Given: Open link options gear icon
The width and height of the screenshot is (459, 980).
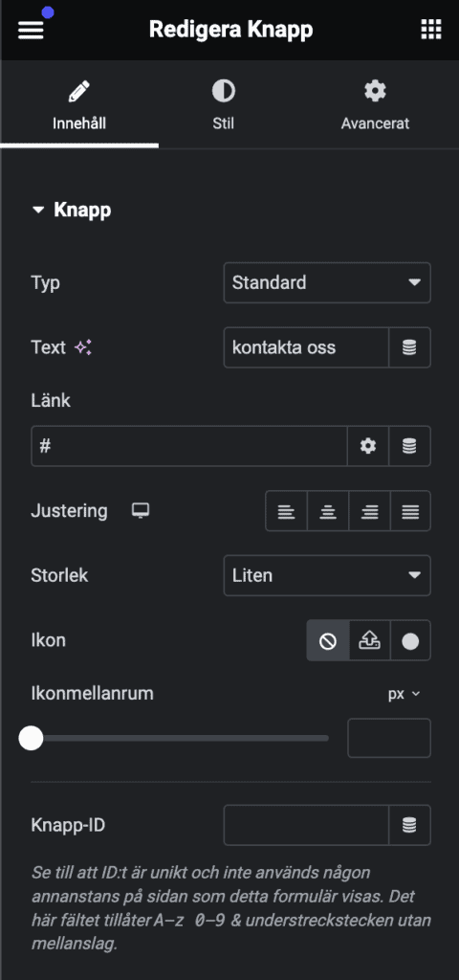Looking at the screenshot, I should point(368,446).
